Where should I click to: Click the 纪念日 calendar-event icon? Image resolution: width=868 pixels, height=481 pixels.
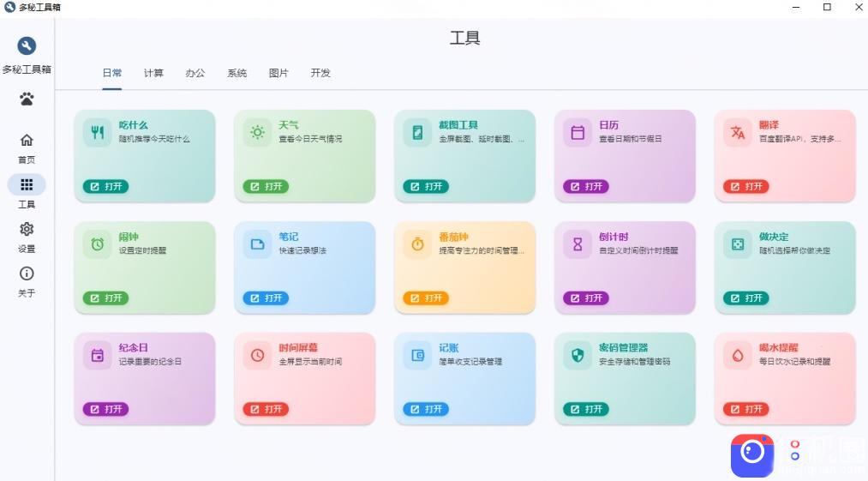click(98, 355)
